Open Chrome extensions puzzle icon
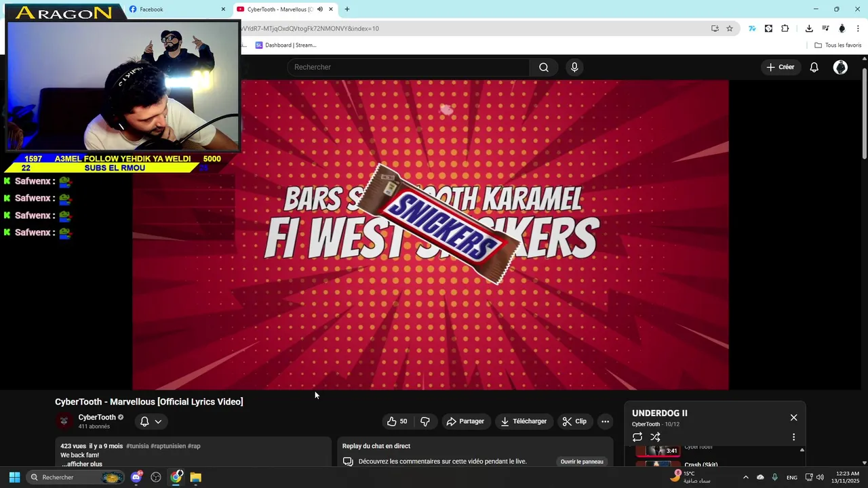The image size is (868, 488). 785,28
